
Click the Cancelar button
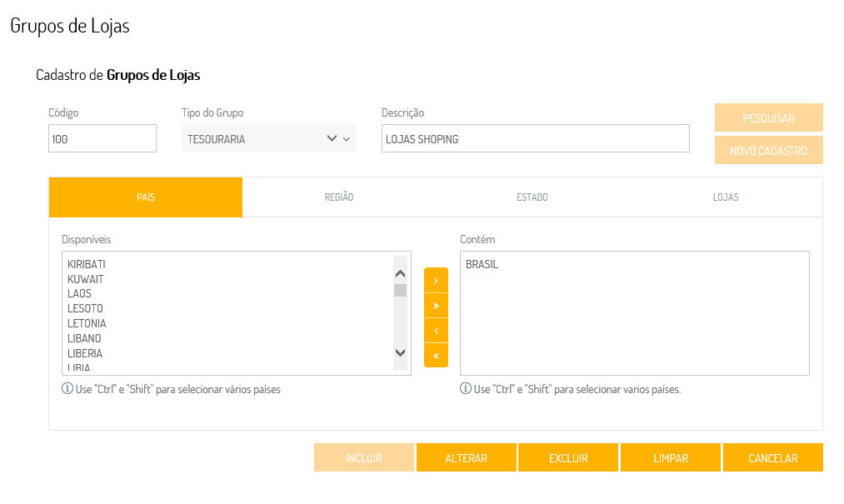click(x=773, y=458)
